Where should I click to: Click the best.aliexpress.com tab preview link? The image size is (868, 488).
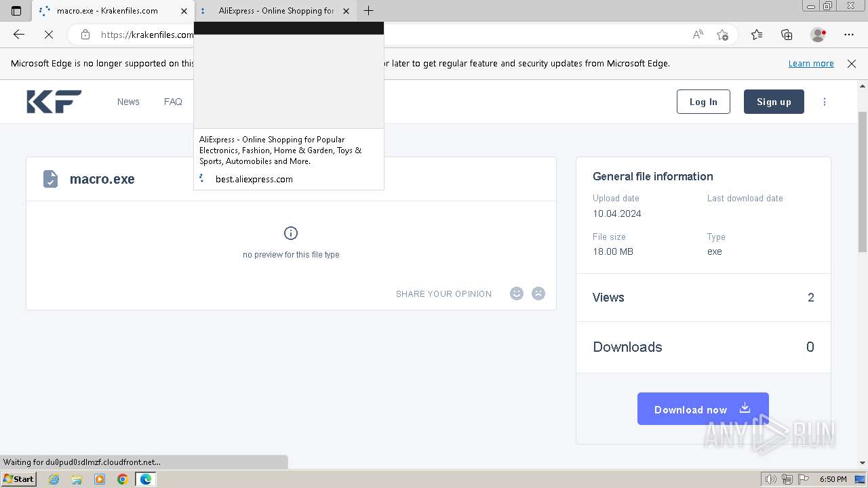pyautogui.click(x=254, y=179)
